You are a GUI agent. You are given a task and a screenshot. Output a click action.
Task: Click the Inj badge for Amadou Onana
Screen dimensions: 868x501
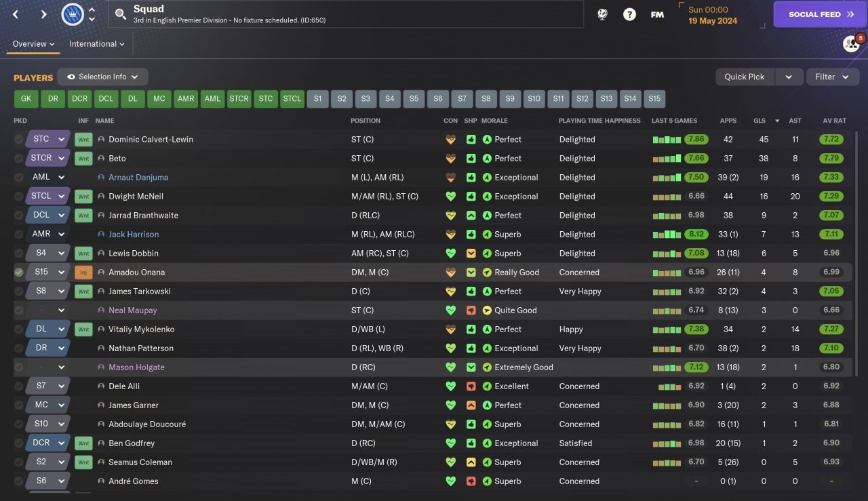click(83, 273)
